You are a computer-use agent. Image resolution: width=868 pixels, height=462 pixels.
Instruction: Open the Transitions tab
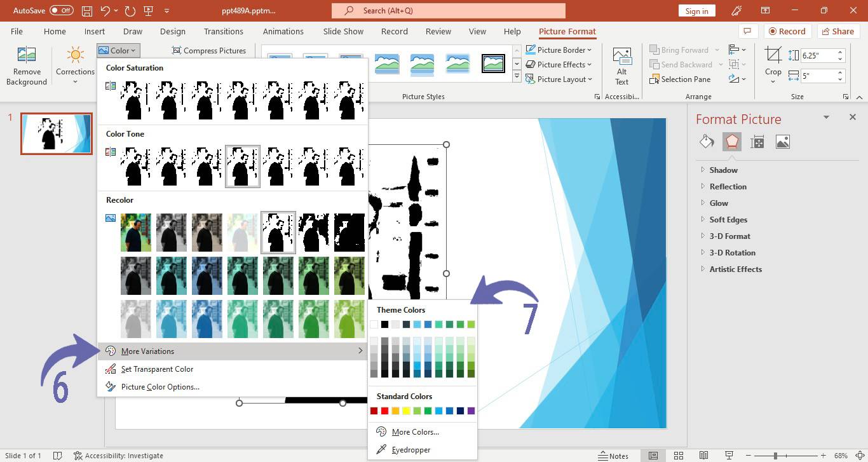pyautogui.click(x=224, y=31)
